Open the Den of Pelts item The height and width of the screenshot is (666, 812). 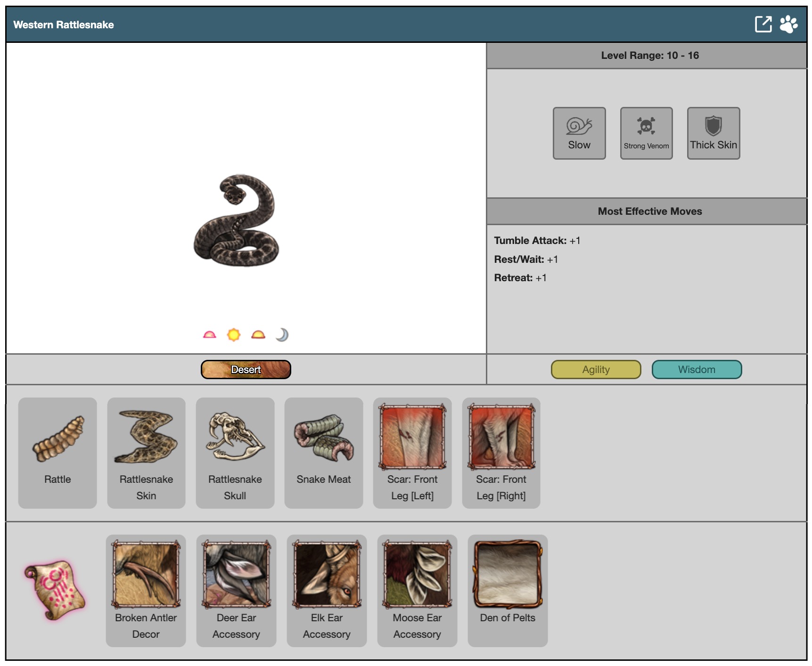(508, 590)
